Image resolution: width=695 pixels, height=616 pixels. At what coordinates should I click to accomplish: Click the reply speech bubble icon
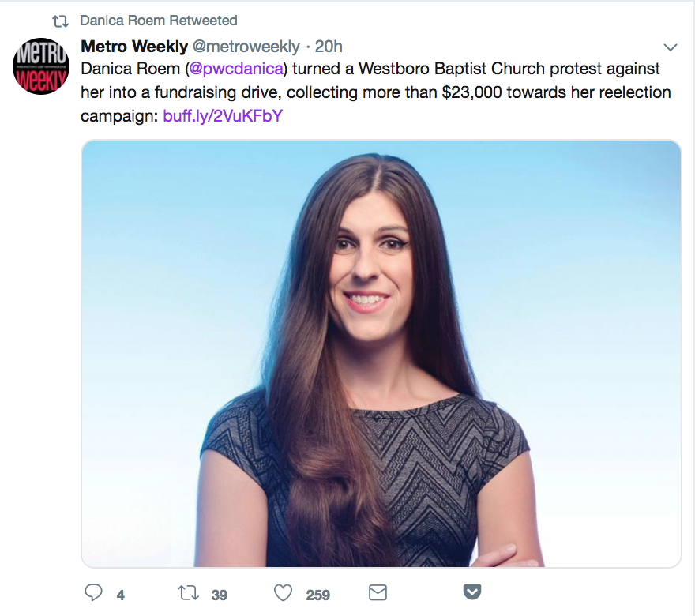[93, 593]
